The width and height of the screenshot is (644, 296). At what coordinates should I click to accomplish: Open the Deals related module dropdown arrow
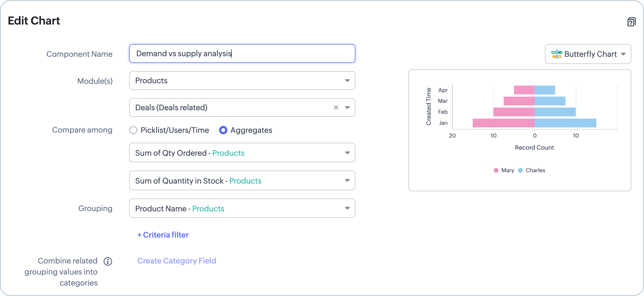point(347,107)
